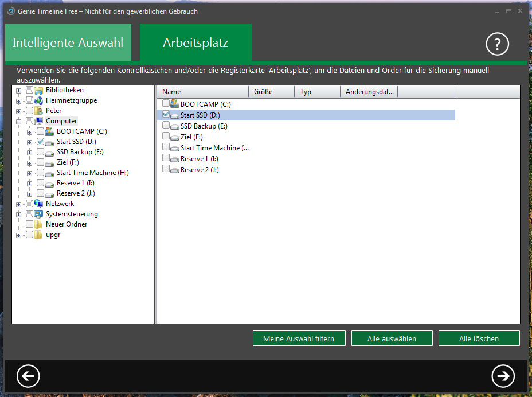Click Ziel (F:) drive icon in file list
Image resolution: width=532 pixels, height=397 pixels.
click(x=175, y=138)
